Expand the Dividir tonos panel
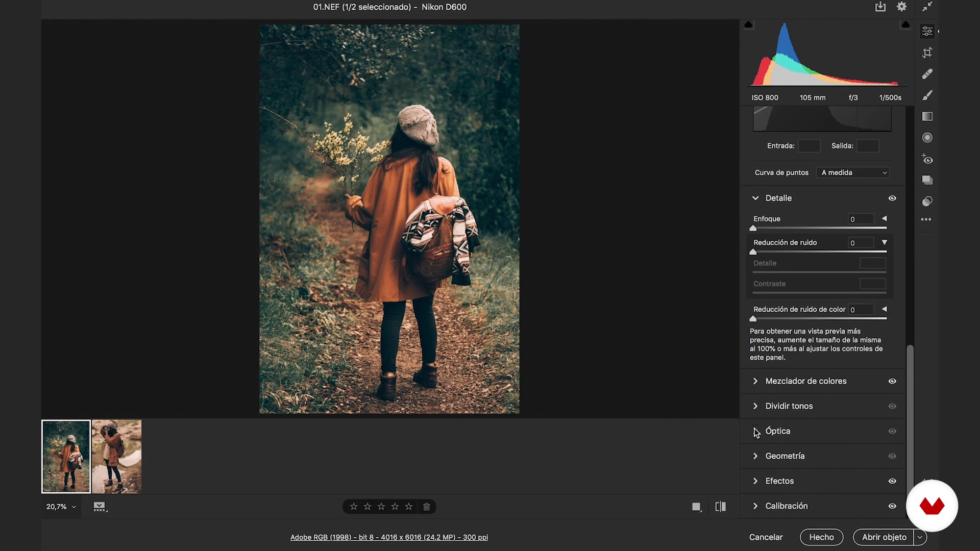Image resolution: width=980 pixels, height=551 pixels. point(755,406)
